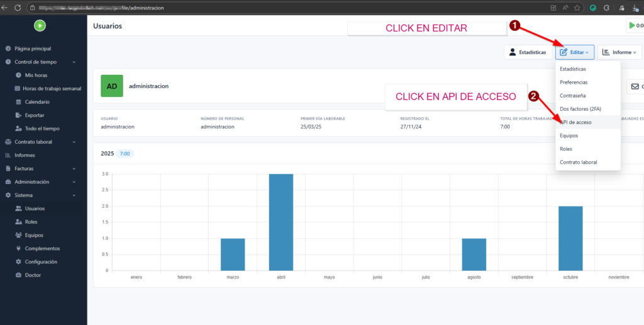Image resolution: width=644 pixels, height=325 pixels.
Task: Click the Estadísticas button
Action: point(527,52)
